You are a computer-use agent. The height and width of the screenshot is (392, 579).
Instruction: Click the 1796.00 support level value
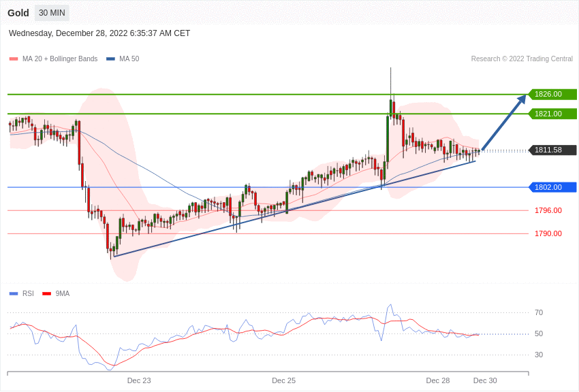548,210
